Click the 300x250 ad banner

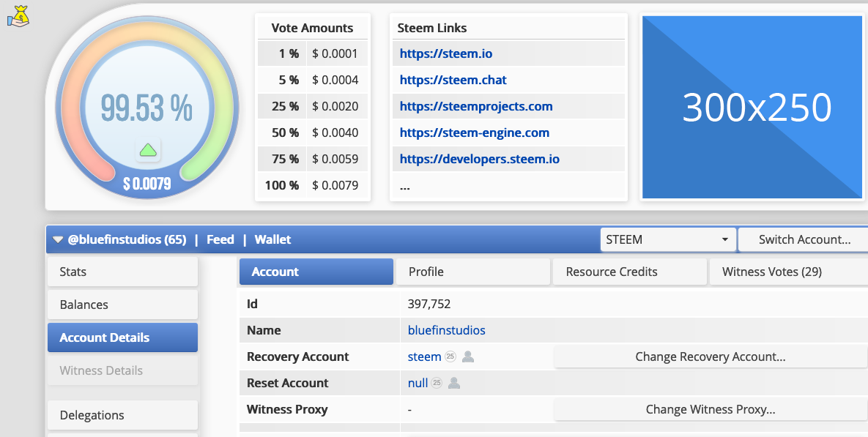coord(752,107)
